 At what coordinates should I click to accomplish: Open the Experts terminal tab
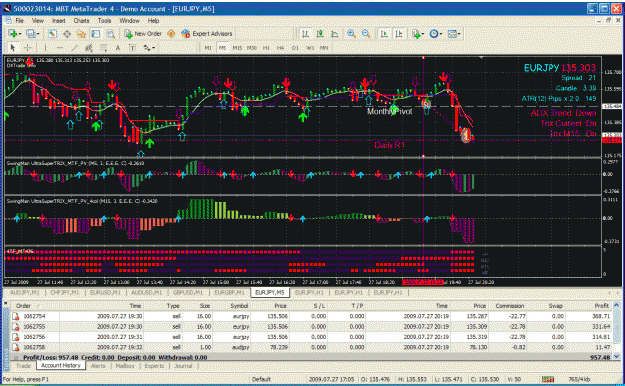154,366
